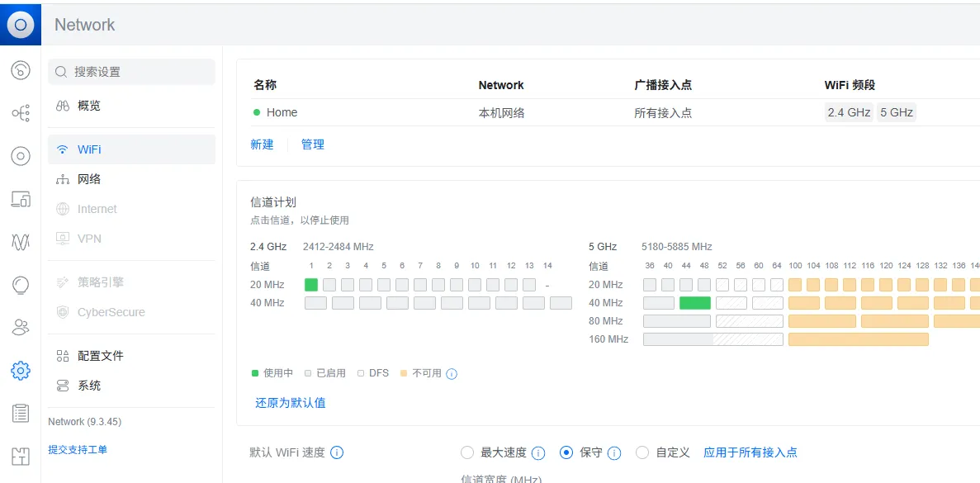This screenshot has height=483, width=980.
Task: Click 还原为默认值 link
Action: point(290,403)
